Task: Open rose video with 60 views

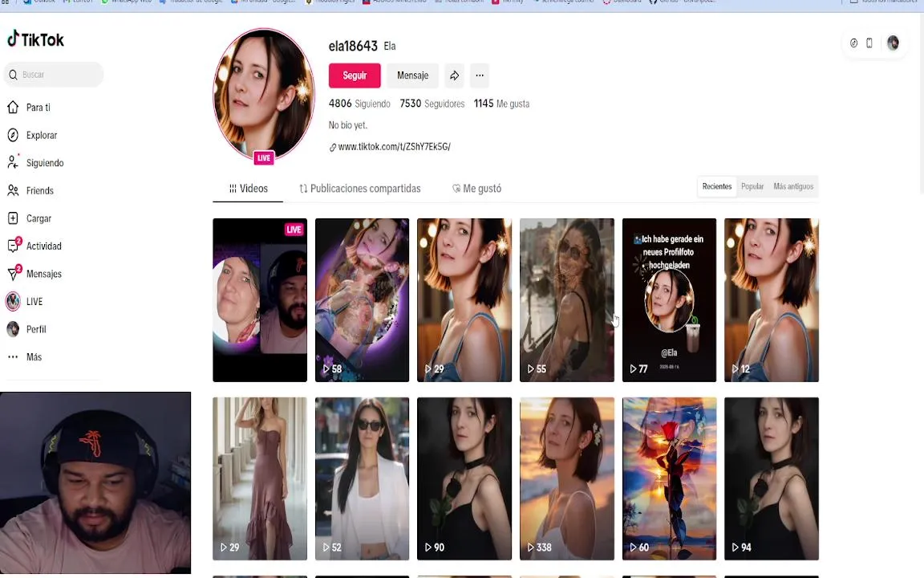Action: 670,478
